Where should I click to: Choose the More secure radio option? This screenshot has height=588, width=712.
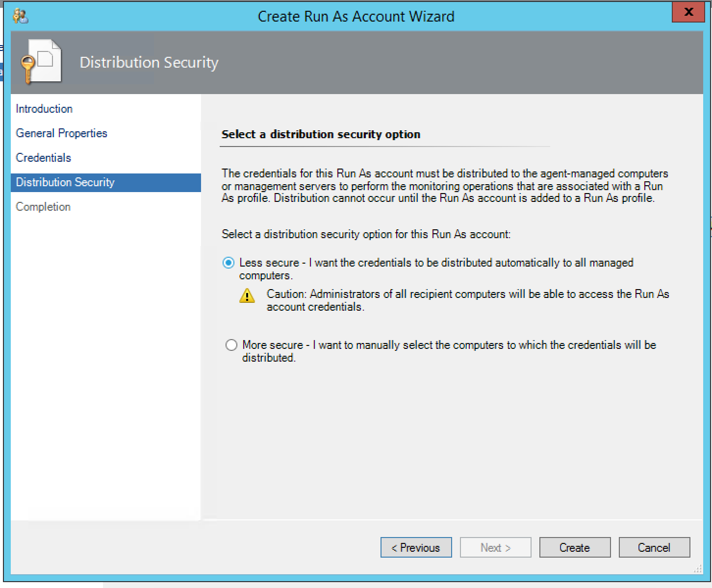[x=231, y=345]
